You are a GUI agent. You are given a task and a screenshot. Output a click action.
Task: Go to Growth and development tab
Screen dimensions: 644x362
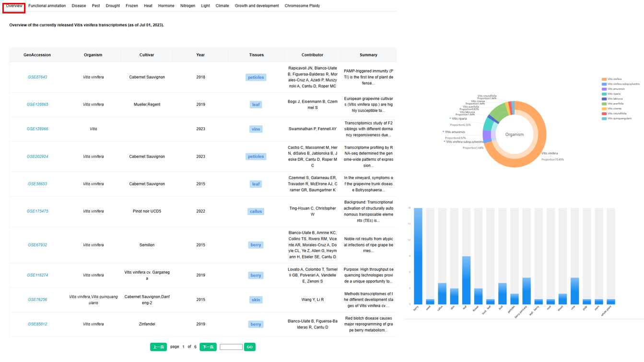pos(257,6)
